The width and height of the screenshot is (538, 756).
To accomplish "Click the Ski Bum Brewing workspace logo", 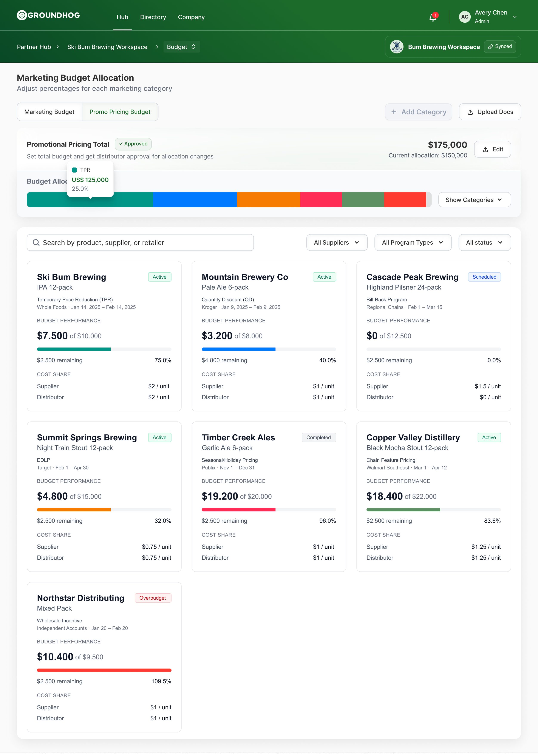I will click(x=397, y=47).
